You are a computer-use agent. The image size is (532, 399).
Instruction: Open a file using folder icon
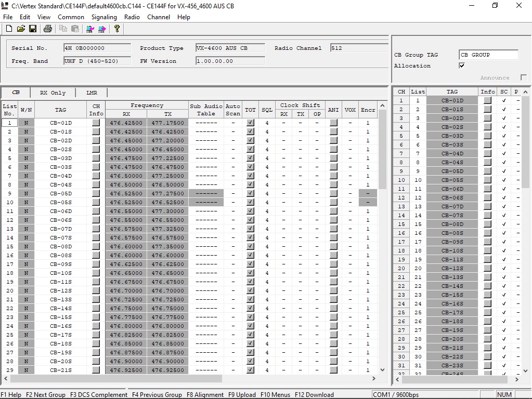tap(21, 29)
